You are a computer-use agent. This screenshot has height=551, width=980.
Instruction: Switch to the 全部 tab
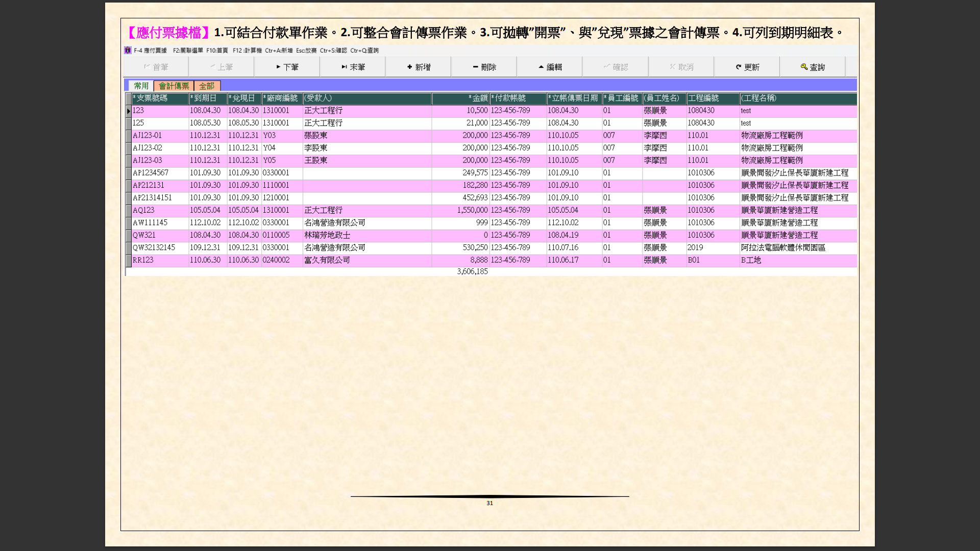tap(207, 86)
